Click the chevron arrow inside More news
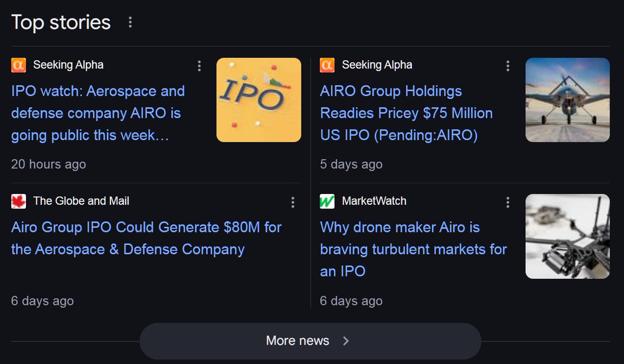This screenshot has width=624, height=364. click(x=346, y=341)
